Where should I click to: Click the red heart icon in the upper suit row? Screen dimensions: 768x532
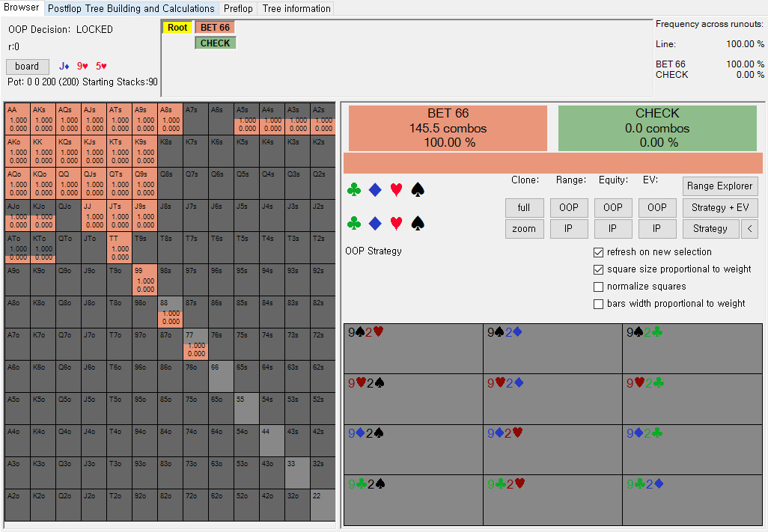pos(397,191)
